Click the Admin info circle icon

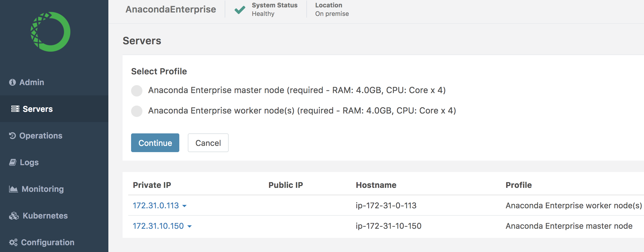click(12, 82)
